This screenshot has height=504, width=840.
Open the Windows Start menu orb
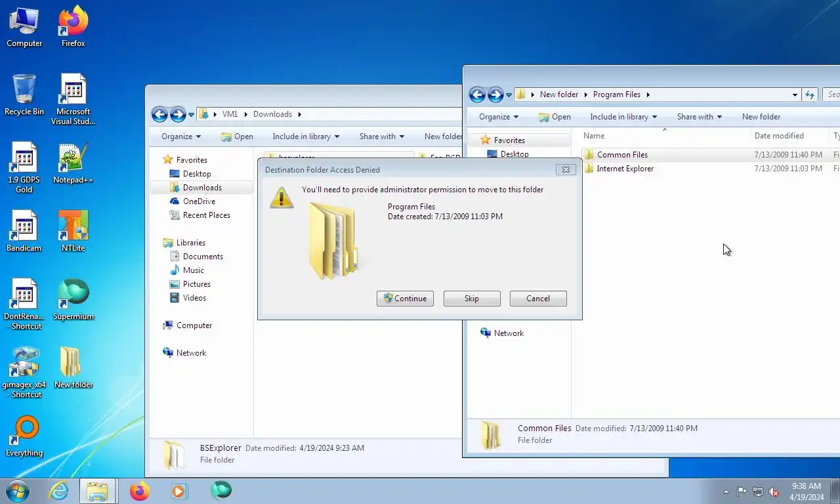[x=18, y=491]
